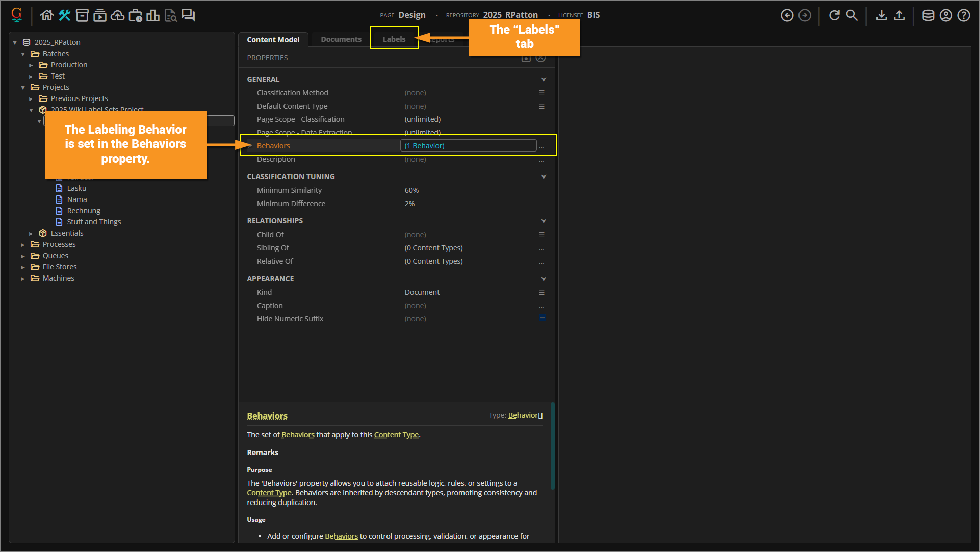980x552 pixels.
Task: Select the Rechnung document in tree
Action: point(84,211)
